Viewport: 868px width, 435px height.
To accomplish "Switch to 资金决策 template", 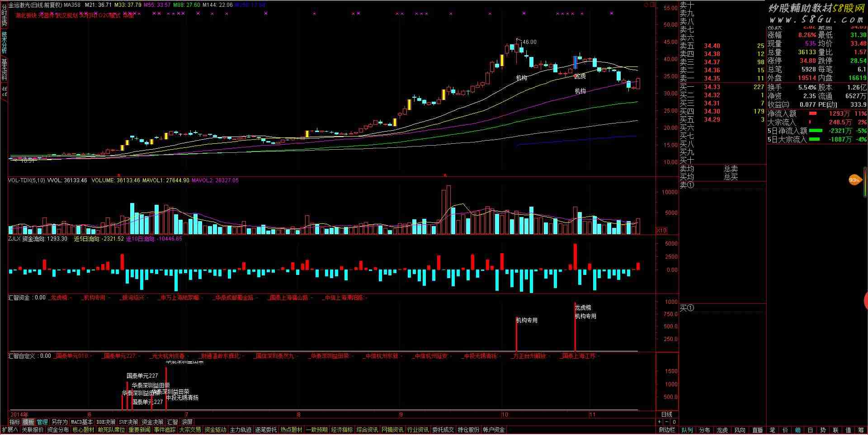I will click(x=152, y=422).
